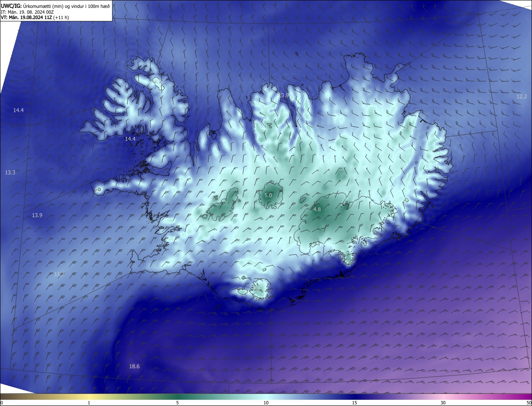Screen dimensions: 532x406
Task: Click the 5.0 value on the central glacier
Action: 268,195
